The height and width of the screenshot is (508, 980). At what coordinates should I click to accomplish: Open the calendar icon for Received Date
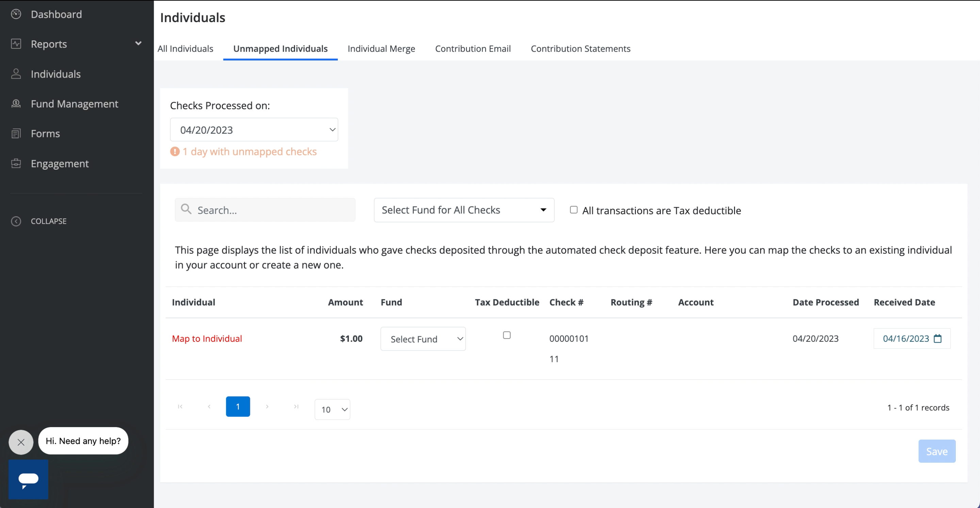[x=937, y=338]
